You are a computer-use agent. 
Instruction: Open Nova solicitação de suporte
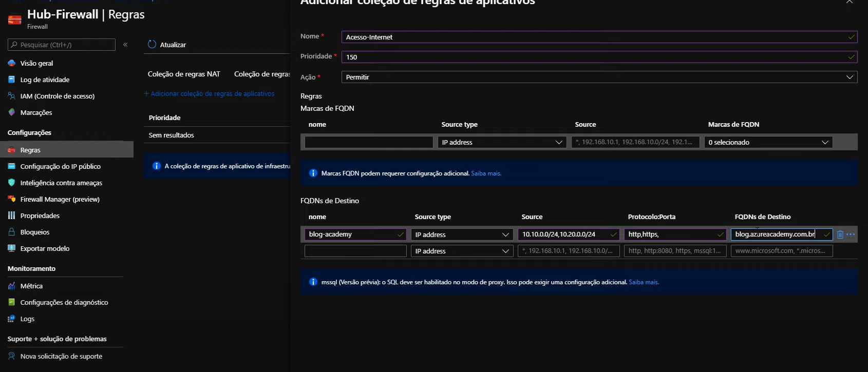click(x=61, y=356)
